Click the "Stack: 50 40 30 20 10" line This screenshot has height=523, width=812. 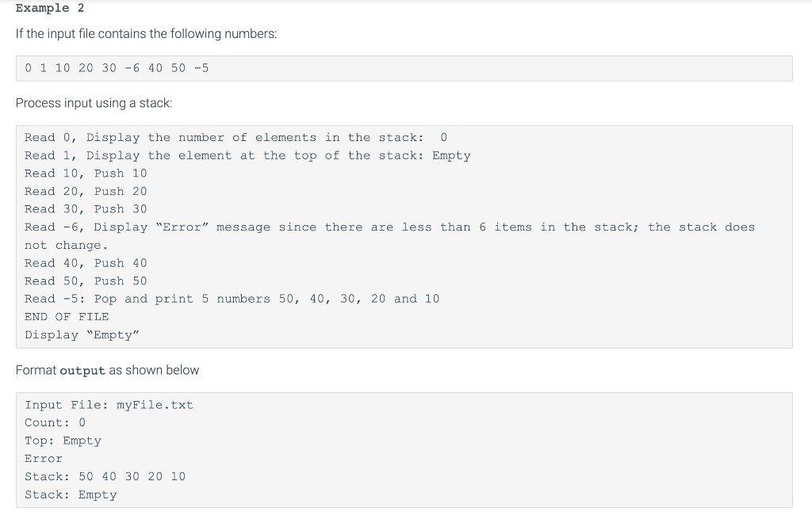click(x=105, y=476)
